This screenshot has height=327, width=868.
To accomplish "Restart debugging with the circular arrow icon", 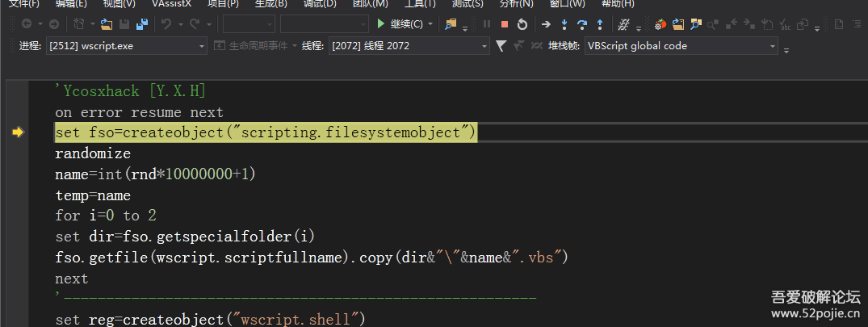I will (x=522, y=23).
